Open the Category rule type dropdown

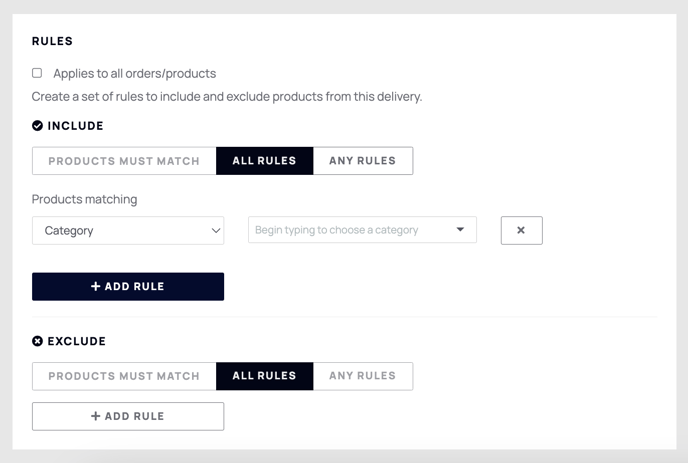pyautogui.click(x=128, y=230)
